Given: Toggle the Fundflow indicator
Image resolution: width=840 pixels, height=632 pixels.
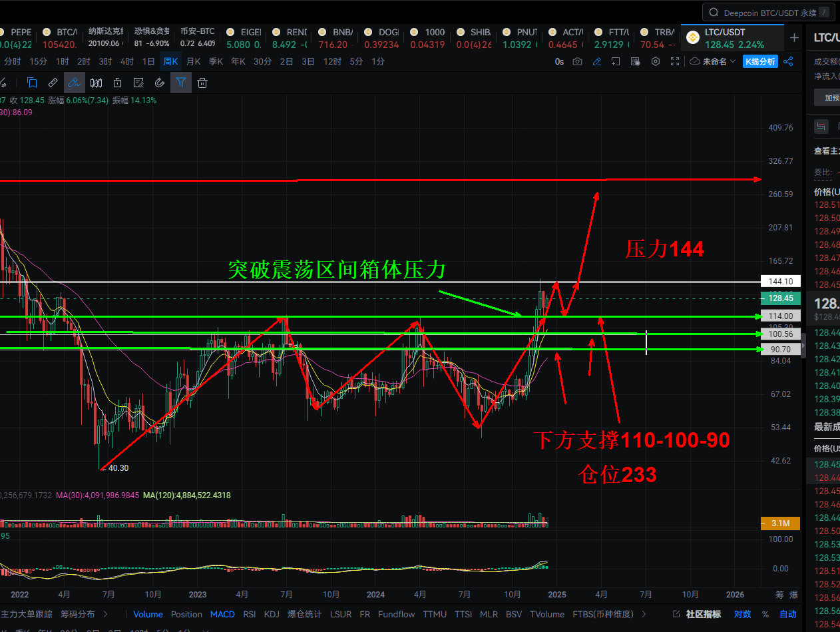Looking at the screenshot, I should pyautogui.click(x=396, y=614).
